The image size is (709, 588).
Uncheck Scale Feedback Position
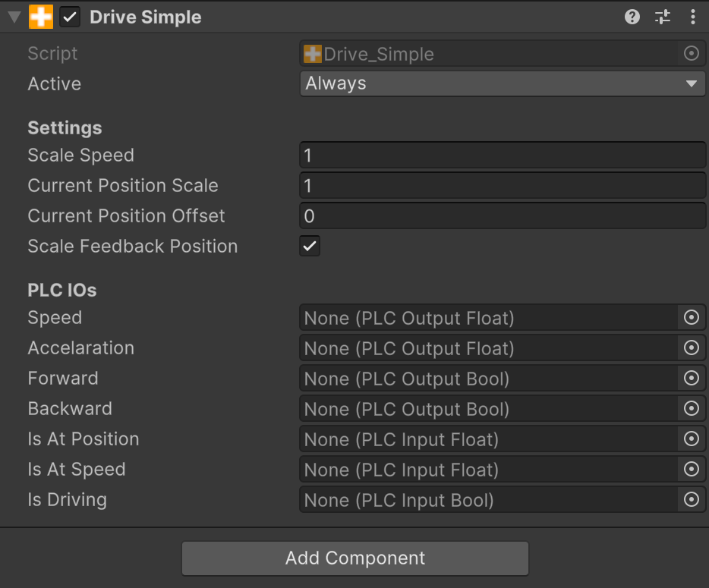[x=310, y=246]
